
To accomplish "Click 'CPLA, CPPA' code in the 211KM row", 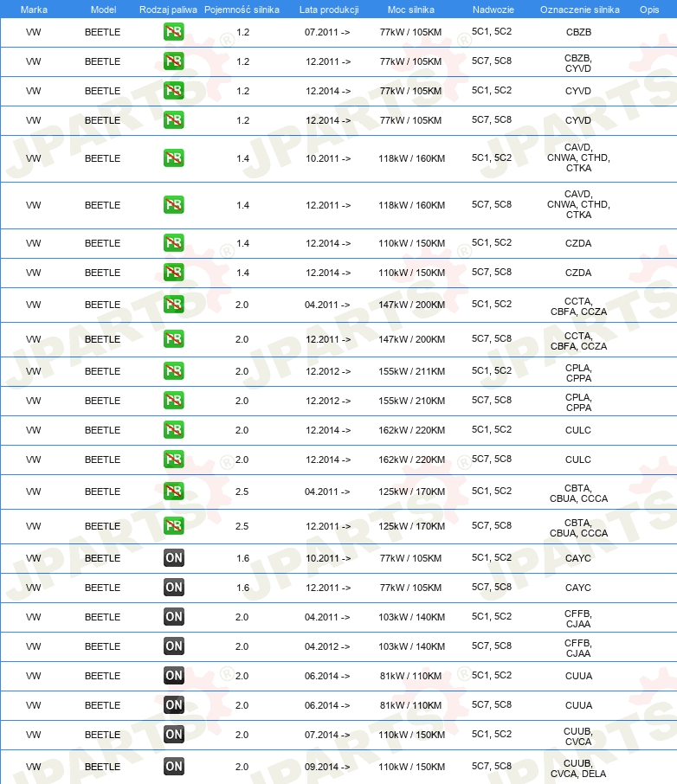I will pos(578,373).
